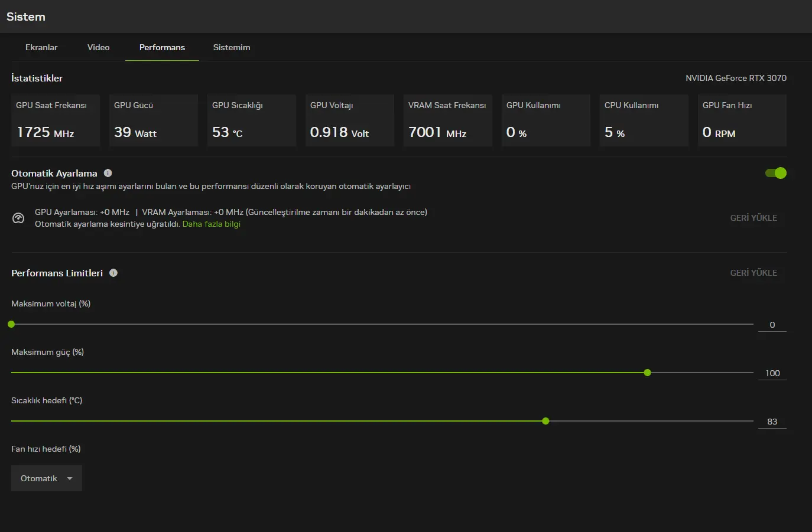Screen dimensions: 812x532
Task: Click the Maksimum voltaj slider handle
Action: (11, 324)
